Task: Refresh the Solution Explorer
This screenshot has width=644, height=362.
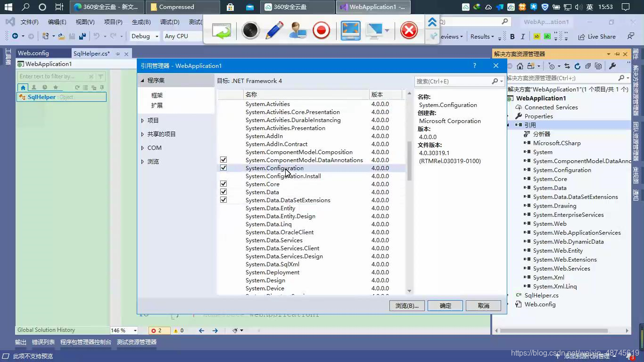Action: (x=578, y=66)
